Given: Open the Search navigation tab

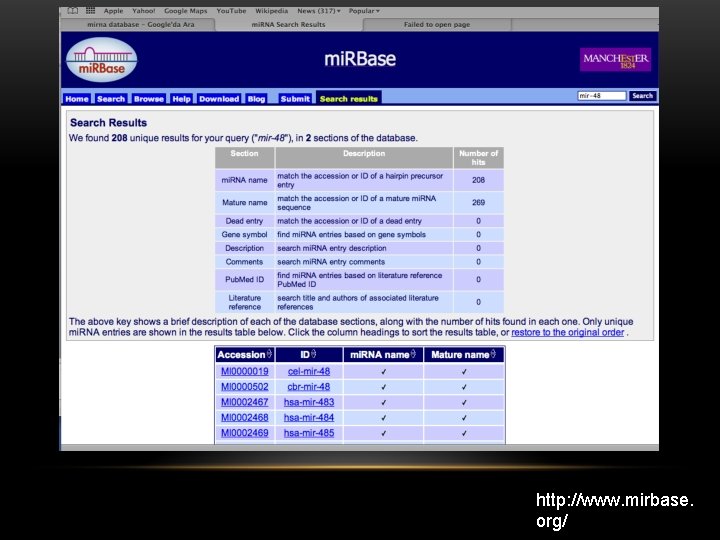Looking at the screenshot, I should click(111, 99).
